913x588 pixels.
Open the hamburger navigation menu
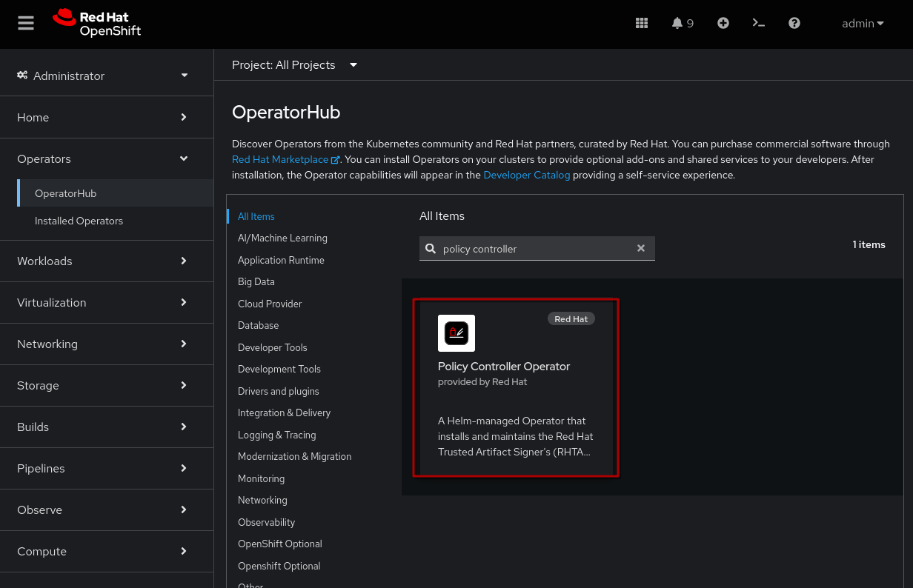point(26,23)
